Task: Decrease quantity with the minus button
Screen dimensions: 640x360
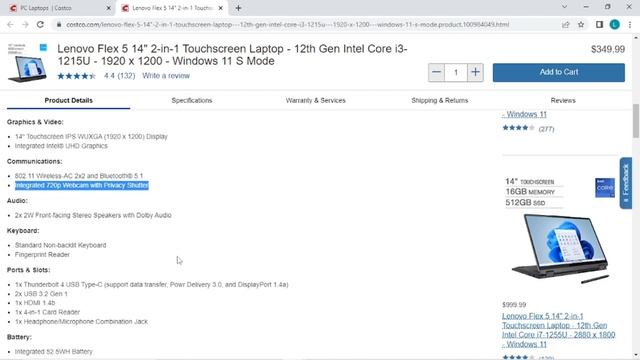Action: (x=436, y=72)
